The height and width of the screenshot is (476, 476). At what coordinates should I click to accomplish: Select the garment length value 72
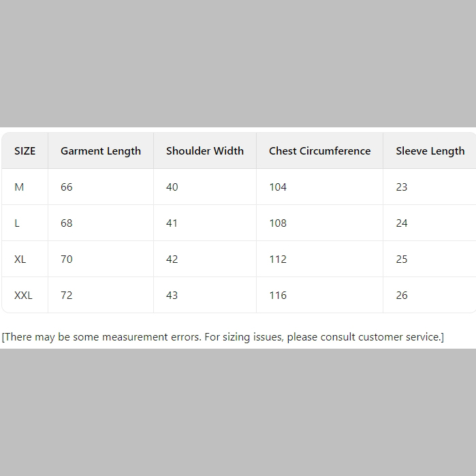click(67, 296)
